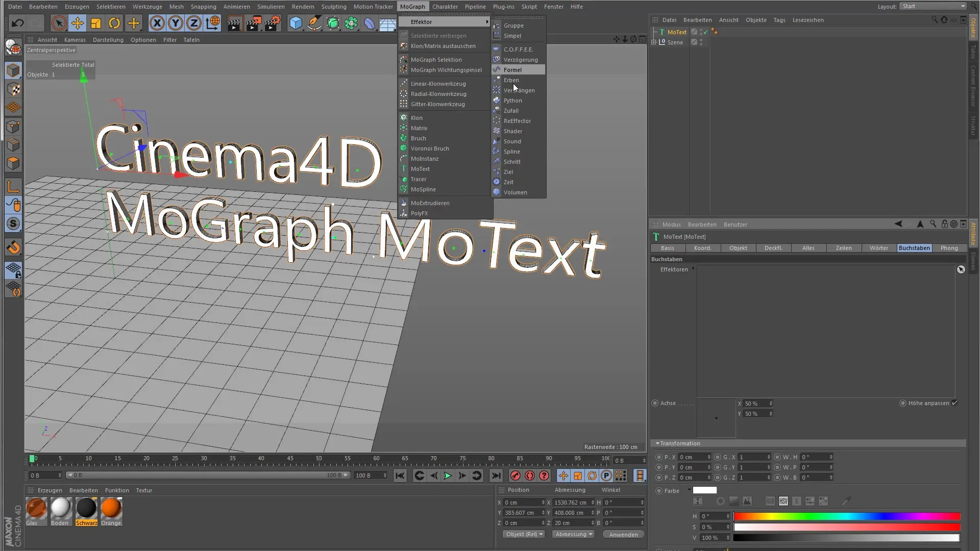
Task: Choose the Schritt effector
Action: tap(519, 162)
